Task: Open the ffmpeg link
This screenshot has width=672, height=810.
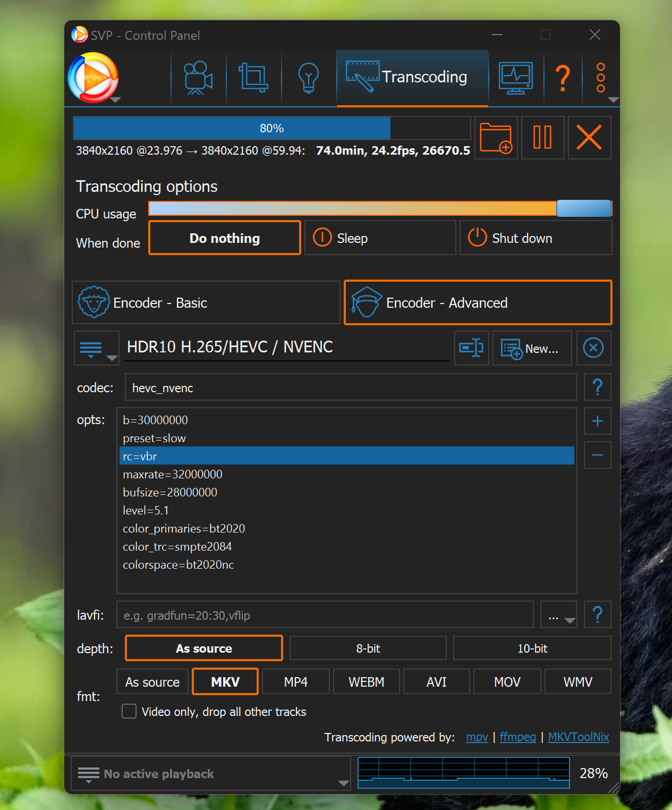Action: 517,737
